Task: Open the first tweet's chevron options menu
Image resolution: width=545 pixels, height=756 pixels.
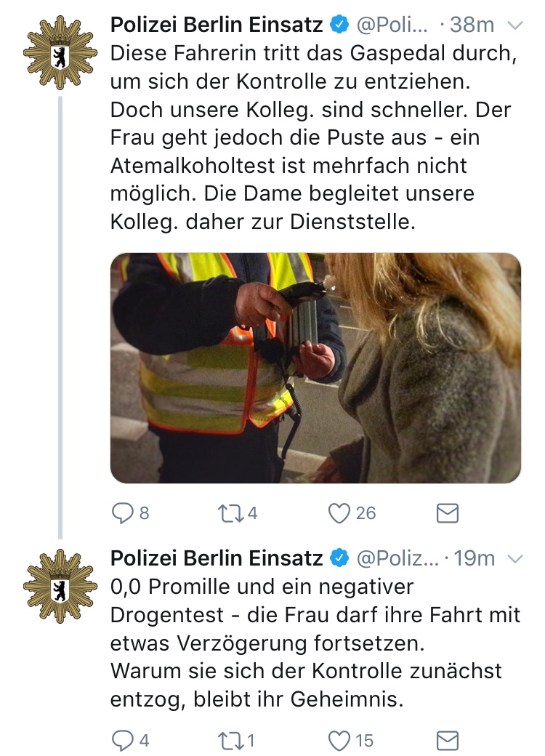Action: (514, 25)
